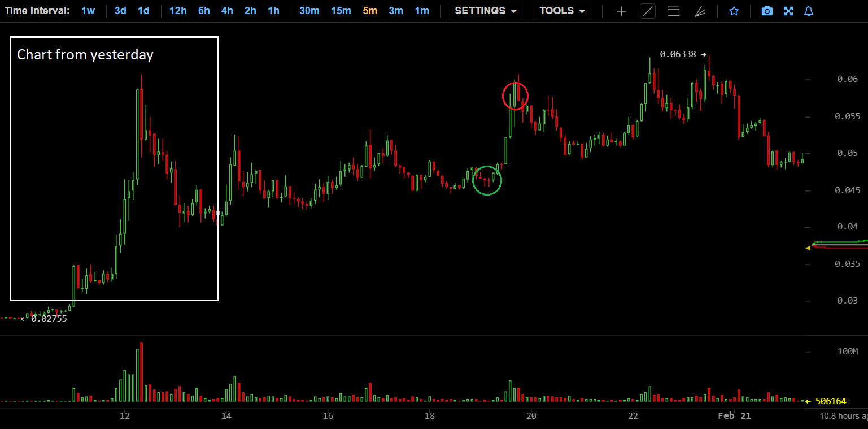868x429 pixels.
Task: Open price alerts bell icon
Action: (809, 11)
